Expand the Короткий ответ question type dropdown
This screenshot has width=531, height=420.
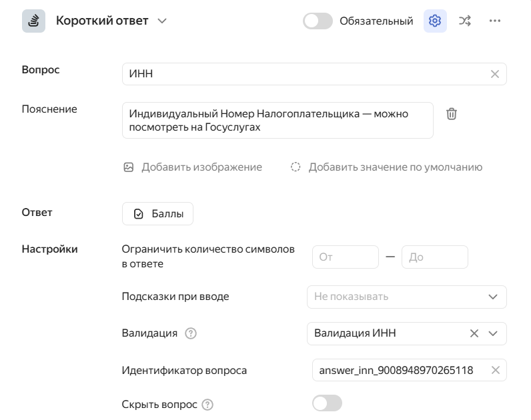(x=162, y=21)
